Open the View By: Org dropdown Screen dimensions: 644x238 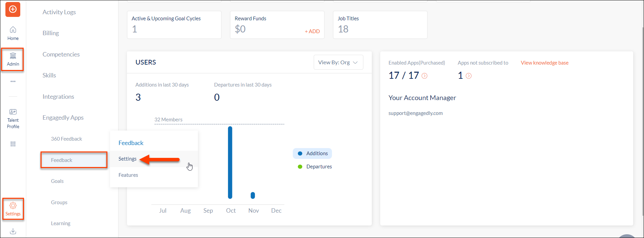click(338, 63)
